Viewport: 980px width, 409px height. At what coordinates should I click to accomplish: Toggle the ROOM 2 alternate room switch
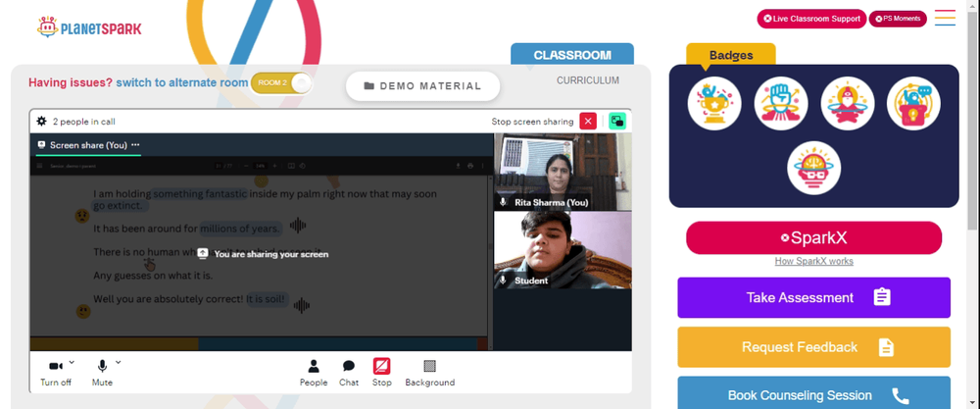click(x=281, y=83)
